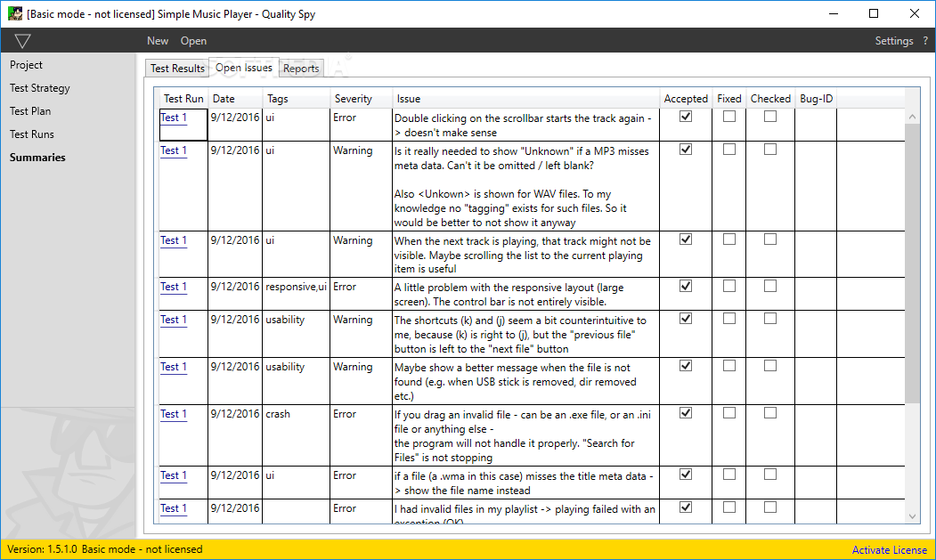Check Fixed for file not found message issue
The width and height of the screenshot is (936, 560).
click(728, 365)
